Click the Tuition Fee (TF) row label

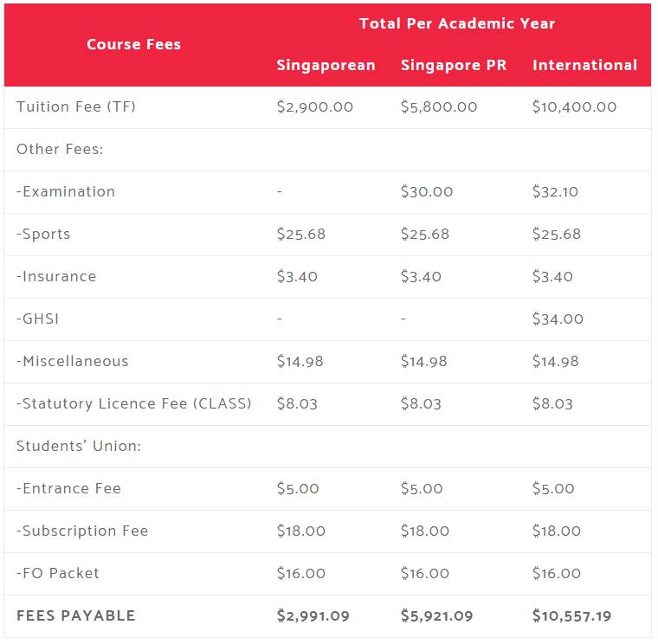tap(76, 107)
